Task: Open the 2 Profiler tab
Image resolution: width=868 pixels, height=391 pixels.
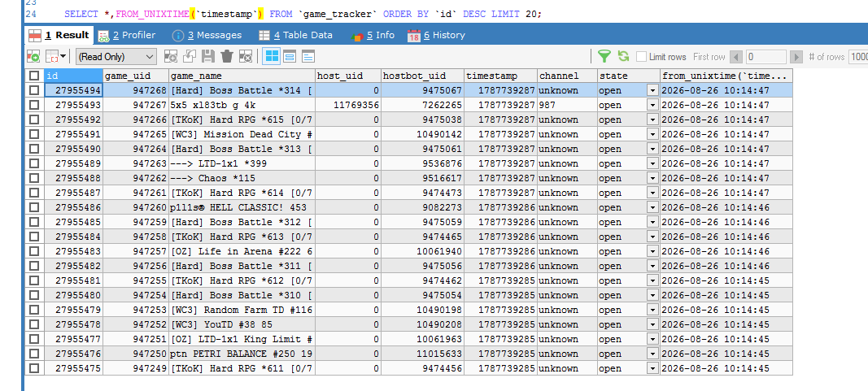Action: (127, 36)
